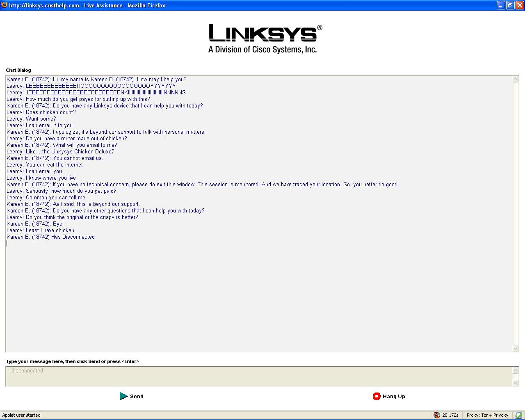
Task: Click the line 'Kareen B. (18742): Bye!'
Action: [35, 224]
